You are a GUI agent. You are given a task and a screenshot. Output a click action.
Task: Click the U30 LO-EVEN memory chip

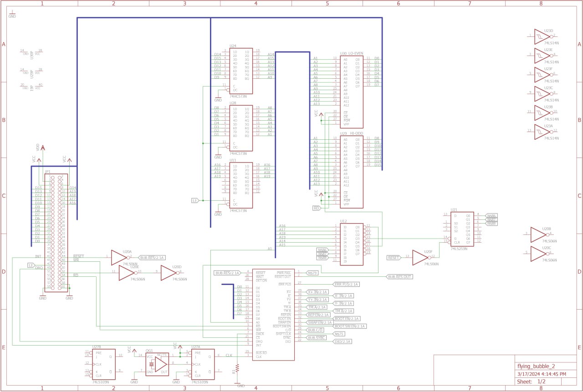[351, 92]
